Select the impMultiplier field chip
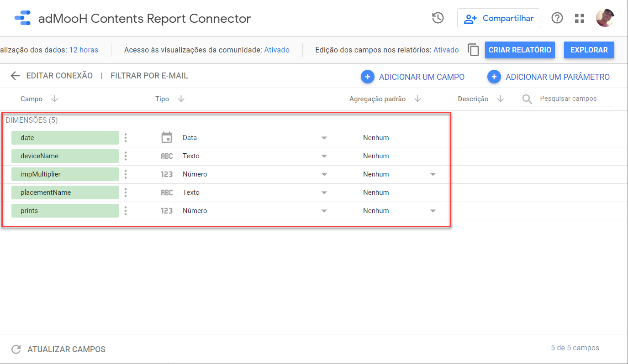 [x=65, y=174]
